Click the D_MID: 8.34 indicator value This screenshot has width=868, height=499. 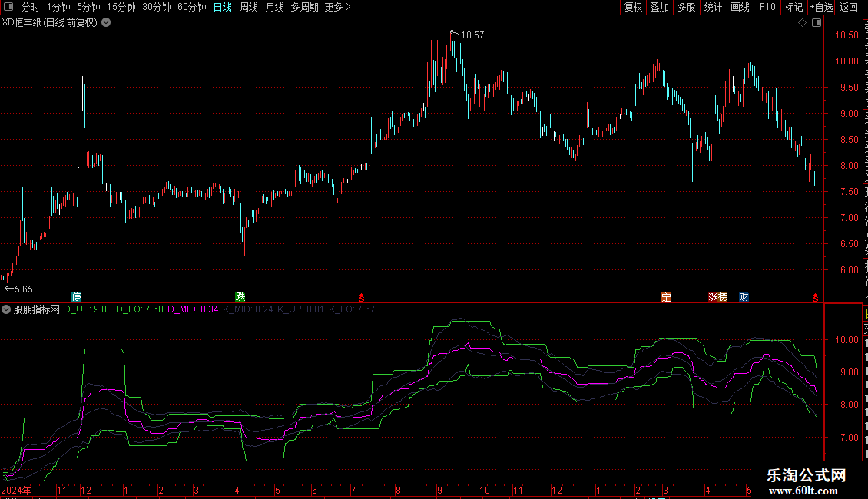click(194, 310)
